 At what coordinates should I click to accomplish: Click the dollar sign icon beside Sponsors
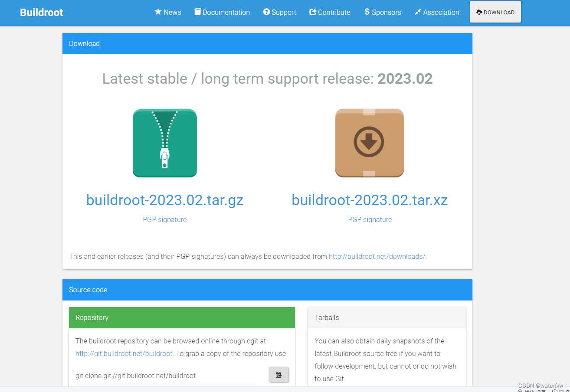pos(367,12)
